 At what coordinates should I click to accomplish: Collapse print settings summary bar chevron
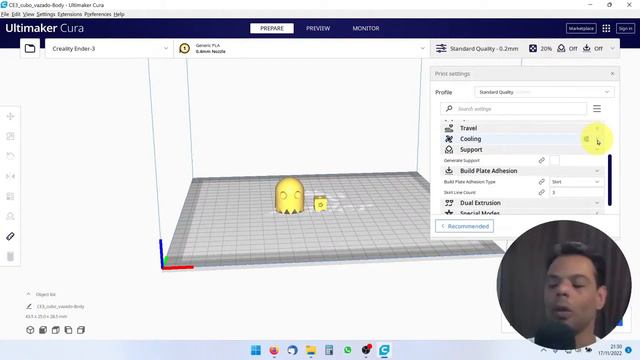[612, 49]
